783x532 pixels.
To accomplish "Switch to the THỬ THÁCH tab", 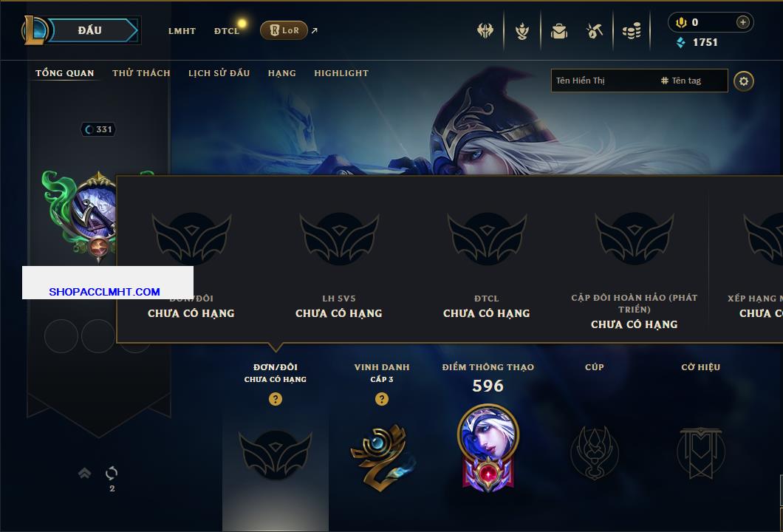I will (141, 73).
